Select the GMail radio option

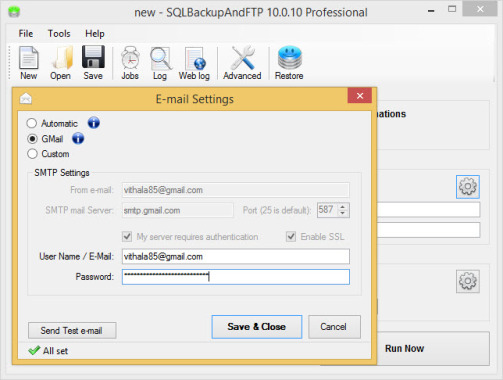[x=32, y=138]
